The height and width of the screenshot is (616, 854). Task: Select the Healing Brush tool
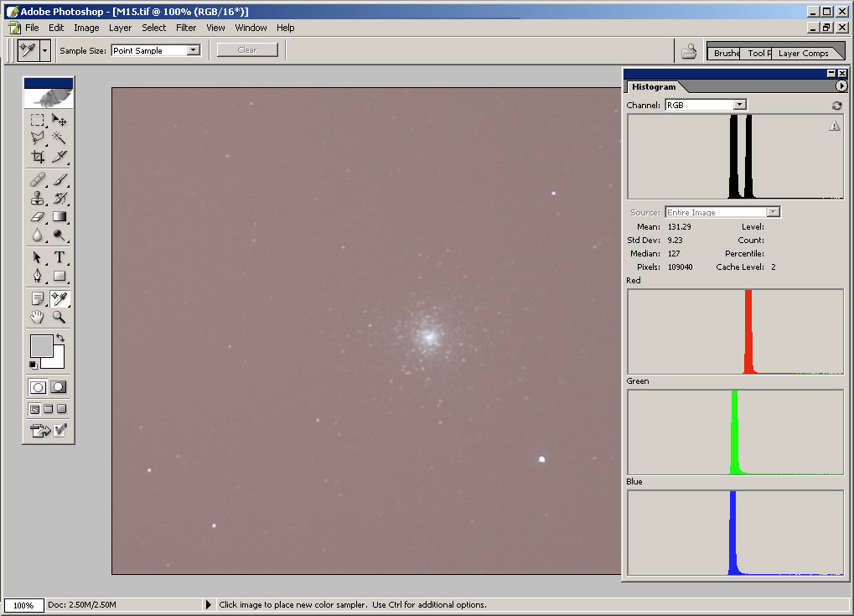(x=38, y=179)
